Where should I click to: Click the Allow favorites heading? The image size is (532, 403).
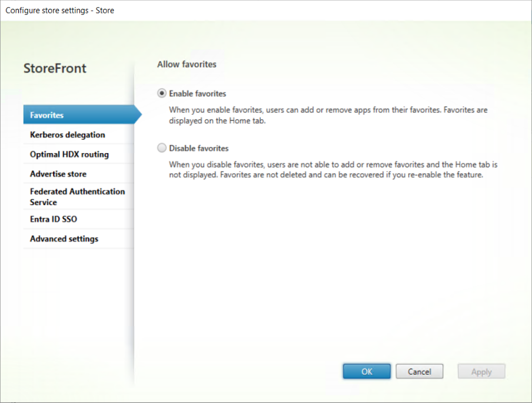tap(187, 64)
